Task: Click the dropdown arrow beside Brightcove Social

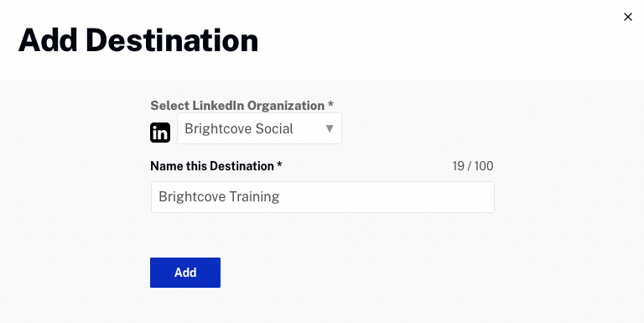Action: click(x=330, y=128)
